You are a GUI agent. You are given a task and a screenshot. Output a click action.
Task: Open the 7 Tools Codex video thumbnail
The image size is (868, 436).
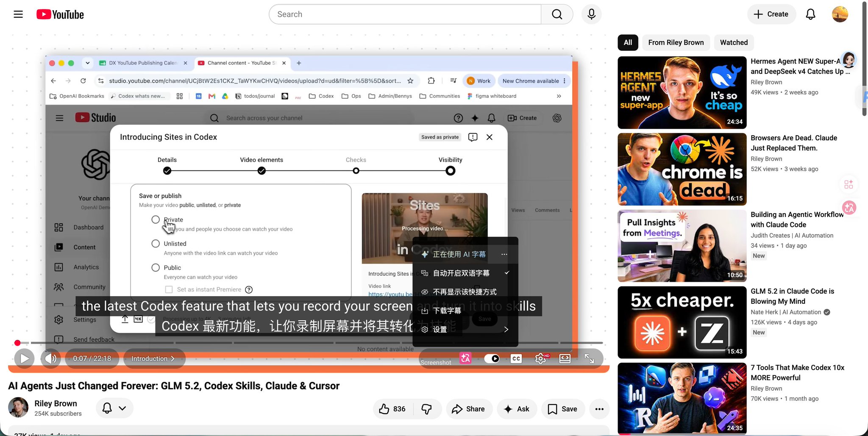682,398
